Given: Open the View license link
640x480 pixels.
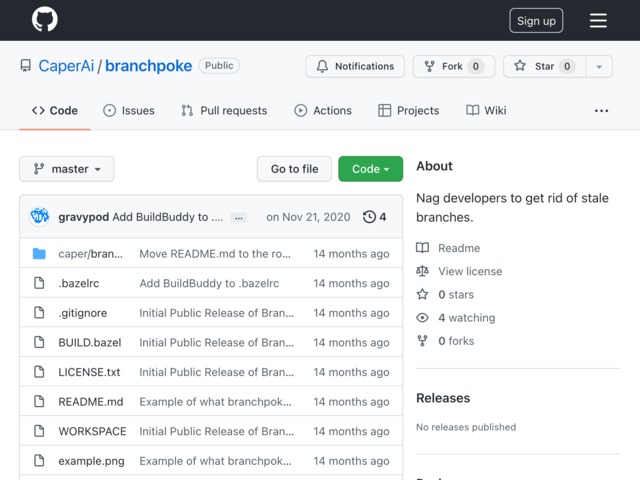Looking at the screenshot, I should (x=470, y=271).
